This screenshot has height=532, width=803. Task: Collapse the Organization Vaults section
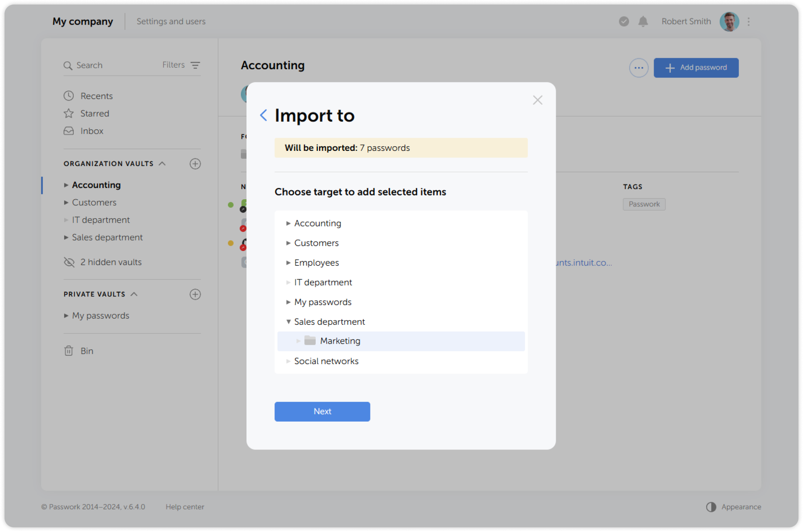[163, 163]
